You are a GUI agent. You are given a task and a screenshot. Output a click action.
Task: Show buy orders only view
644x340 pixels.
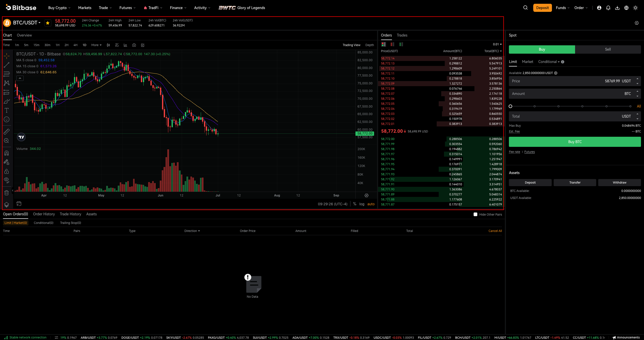[401, 44]
